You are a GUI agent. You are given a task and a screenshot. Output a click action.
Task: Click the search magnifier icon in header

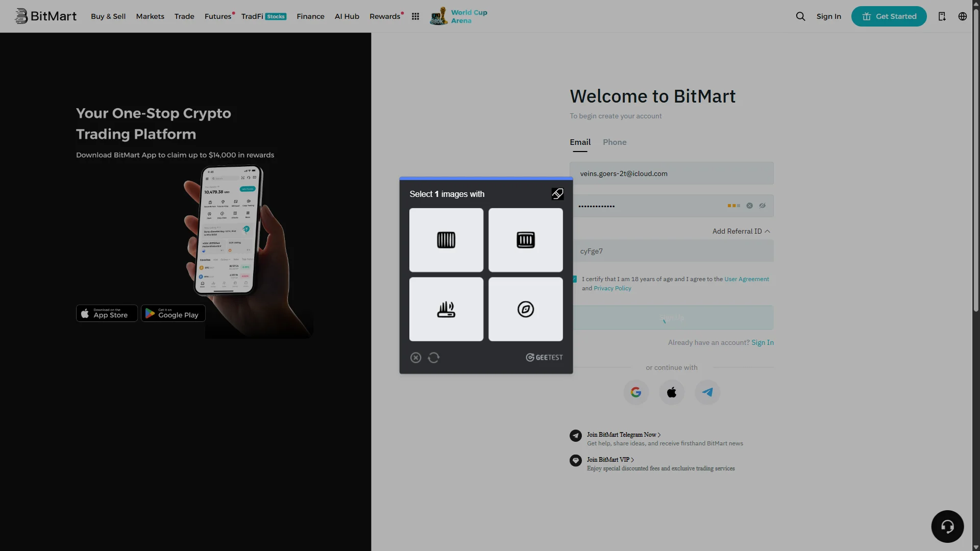800,16
